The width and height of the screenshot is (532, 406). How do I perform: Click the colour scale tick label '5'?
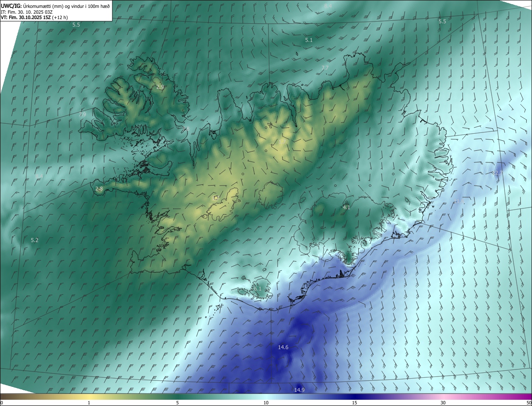pos(177,403)
